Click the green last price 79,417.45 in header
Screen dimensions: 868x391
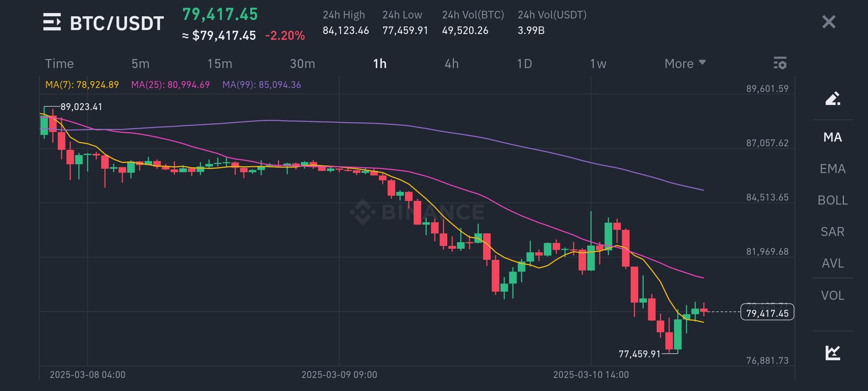pos(220,14)
